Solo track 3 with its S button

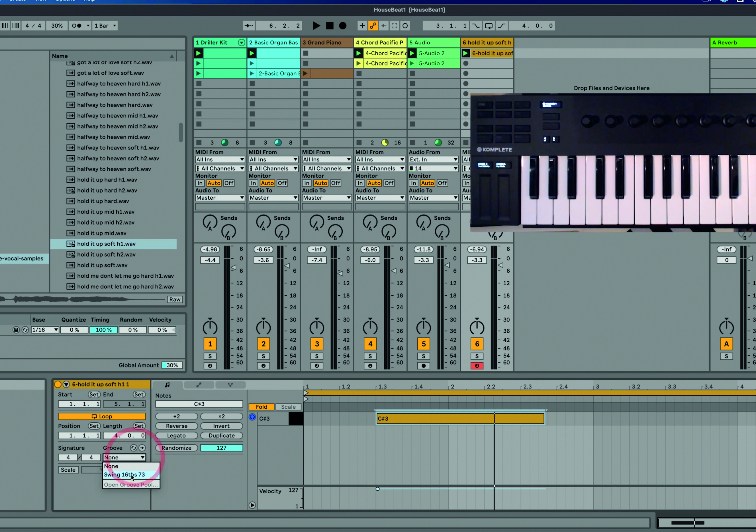tap(317, 356)
